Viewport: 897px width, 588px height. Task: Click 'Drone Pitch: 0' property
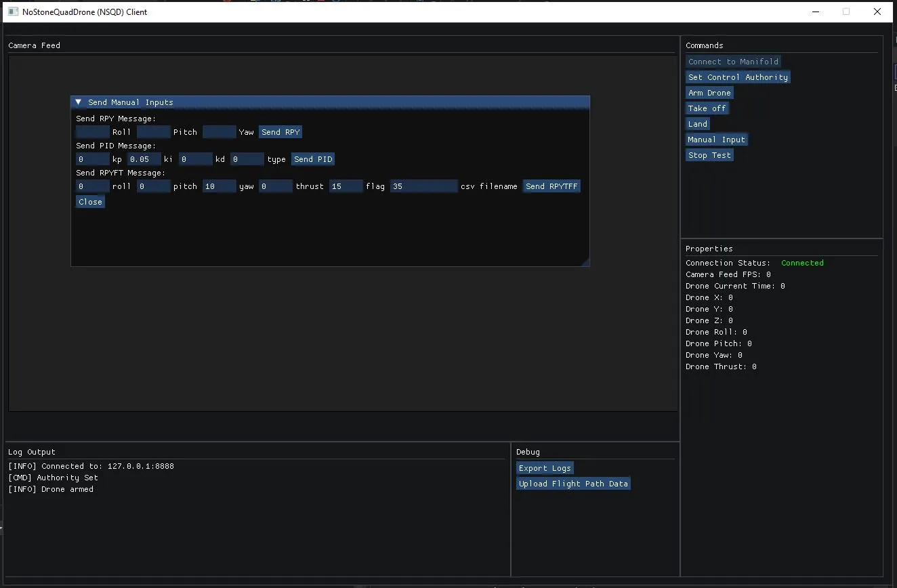[x=719, y=343]
